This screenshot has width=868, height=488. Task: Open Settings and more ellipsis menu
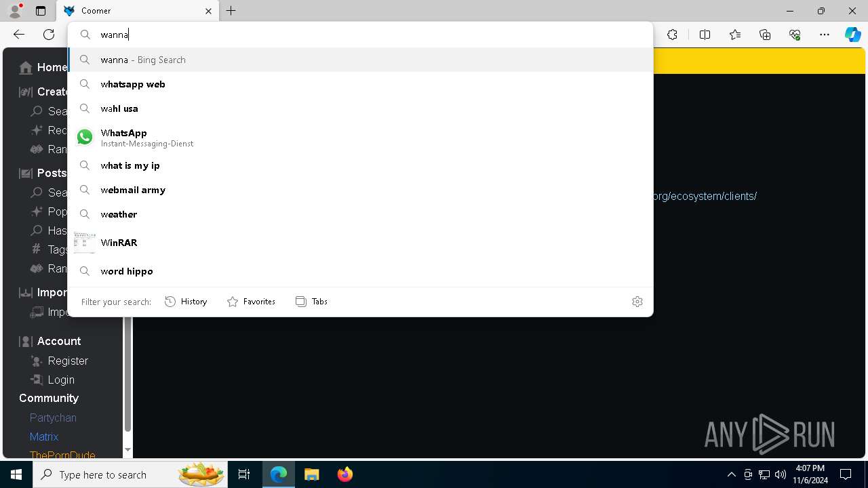825,35
